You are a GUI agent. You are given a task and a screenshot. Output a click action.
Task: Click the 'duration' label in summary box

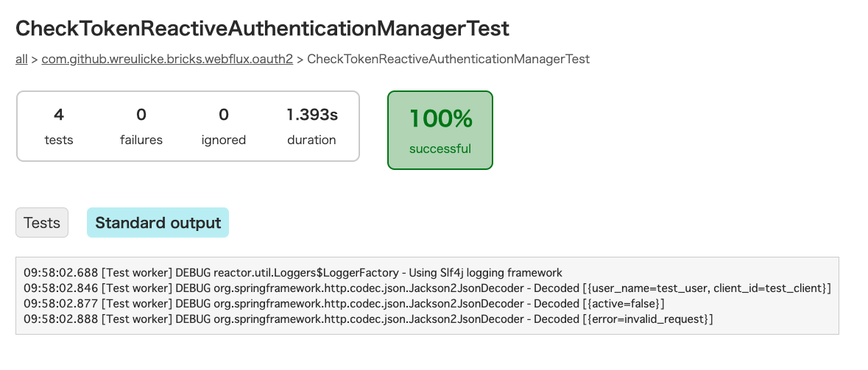[311, 140]
